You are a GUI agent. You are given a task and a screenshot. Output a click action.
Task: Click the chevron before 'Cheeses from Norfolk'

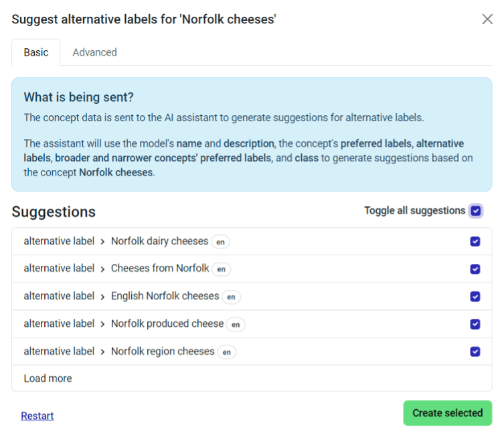coord(102,269)
